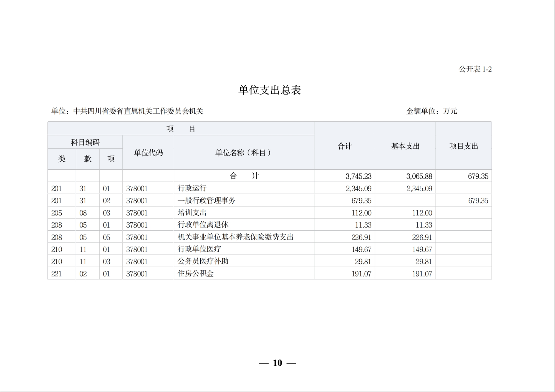The image size is (555, 392).
Task: Click the 单位代码 header cell
Action: (148, 153)
